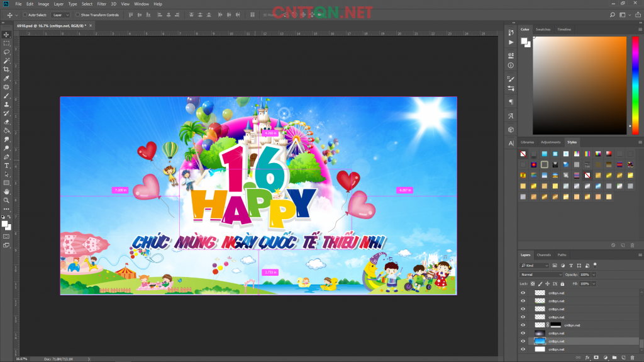Create new group folder icon

coord(614,358)
